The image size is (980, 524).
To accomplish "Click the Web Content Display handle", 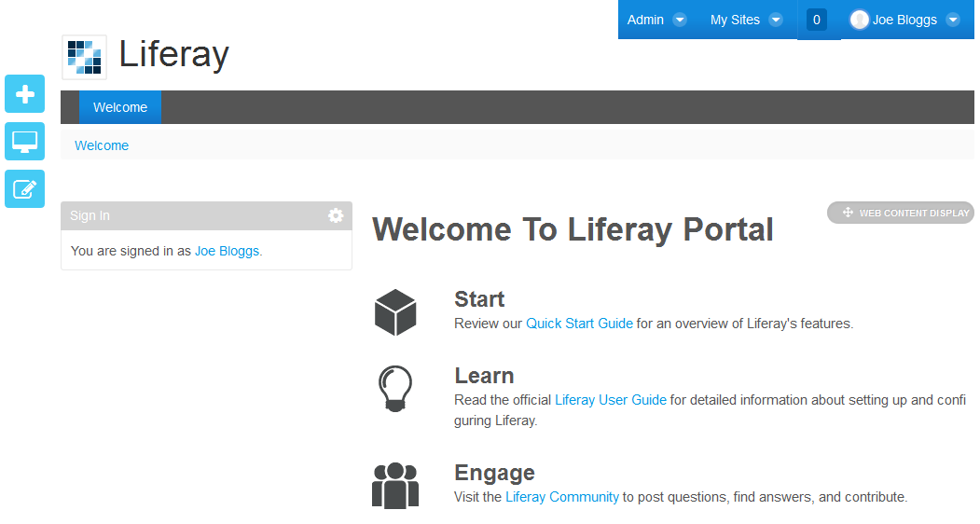I will 901,213.
